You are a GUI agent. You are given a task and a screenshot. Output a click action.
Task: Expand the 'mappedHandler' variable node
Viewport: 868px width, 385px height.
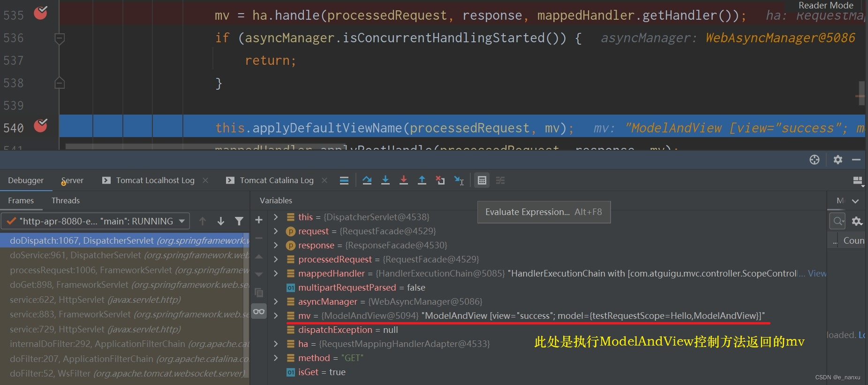coord(276,273)
